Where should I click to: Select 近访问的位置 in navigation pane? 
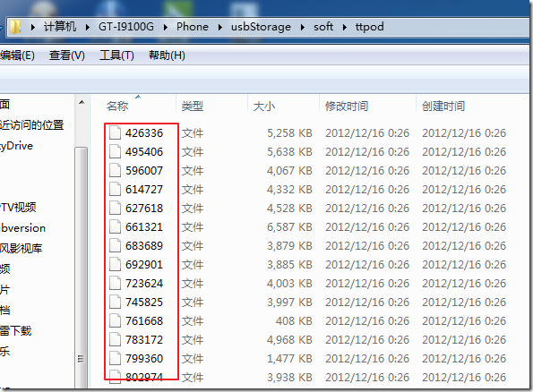pos(32,124)
